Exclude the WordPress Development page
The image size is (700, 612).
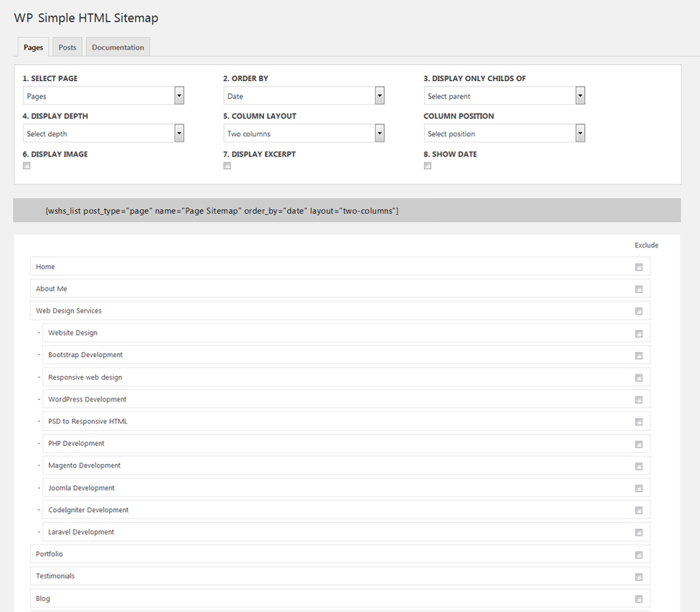tap(639, 400)
